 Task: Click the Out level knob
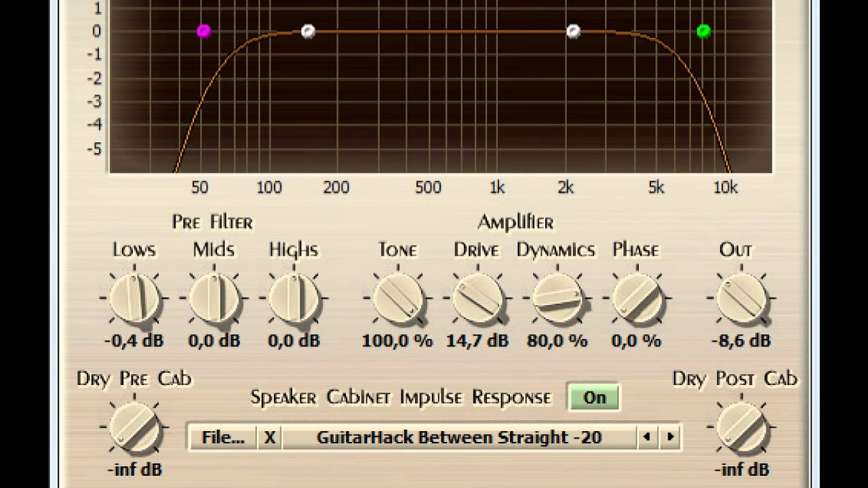pos(741,298)
